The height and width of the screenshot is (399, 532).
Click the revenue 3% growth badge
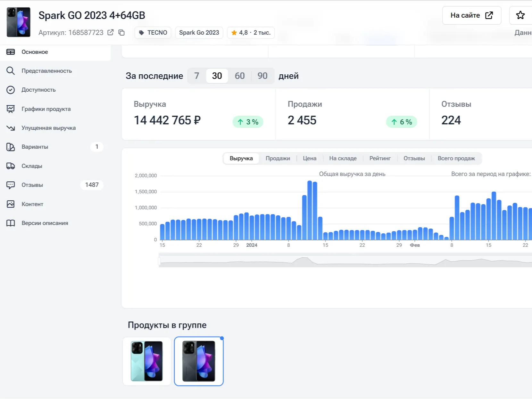point(248,122)
